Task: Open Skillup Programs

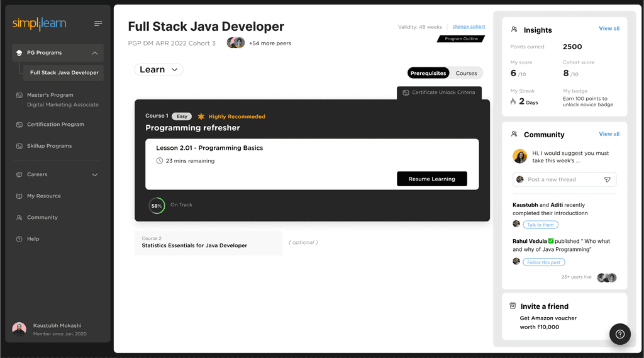Action: coord(49,146)
